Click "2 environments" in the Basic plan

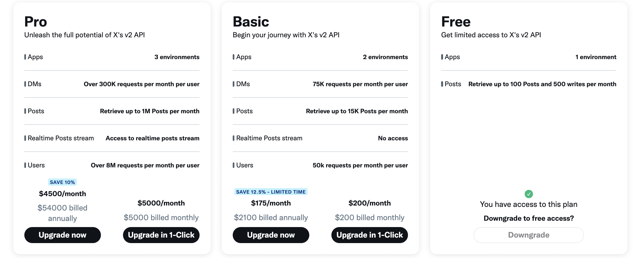385,57
